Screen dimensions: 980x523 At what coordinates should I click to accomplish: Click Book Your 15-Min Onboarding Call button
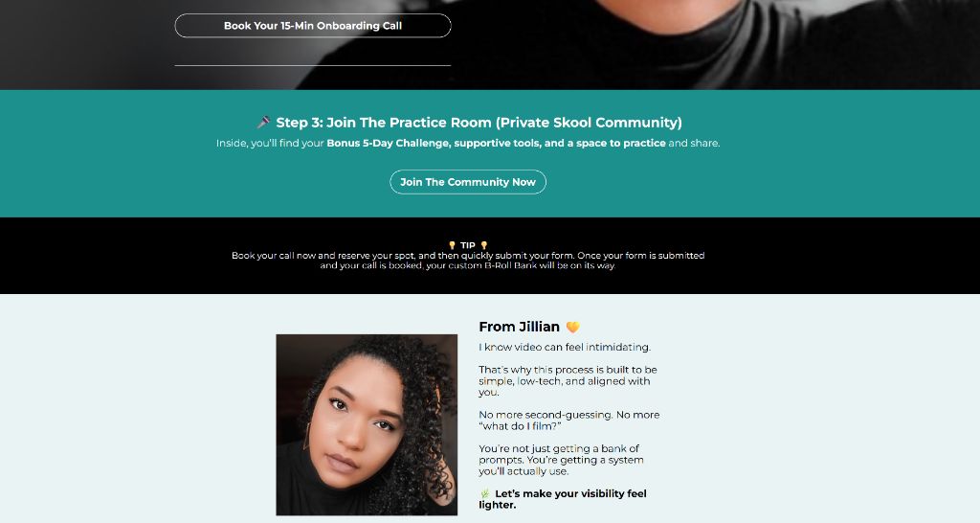click(313, 26)
